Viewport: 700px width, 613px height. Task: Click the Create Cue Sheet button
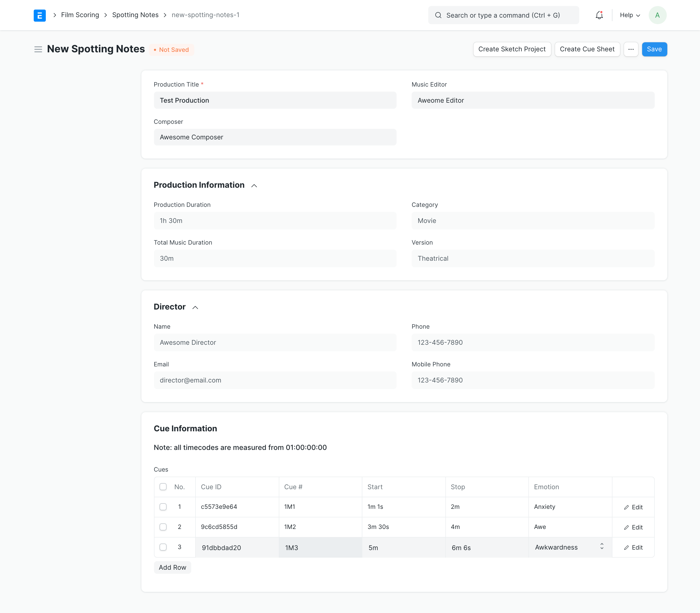[587, 49]
